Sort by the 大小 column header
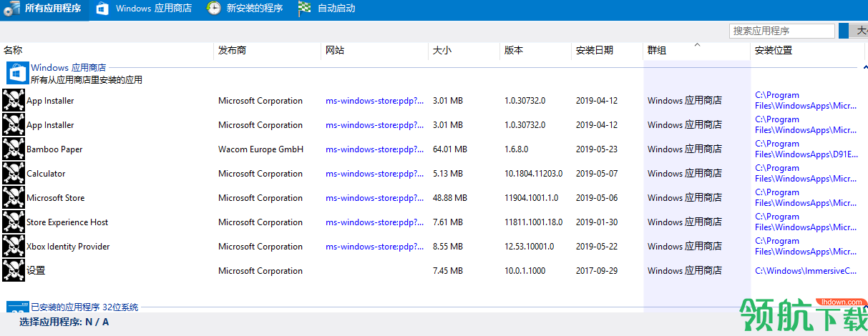 442,51
